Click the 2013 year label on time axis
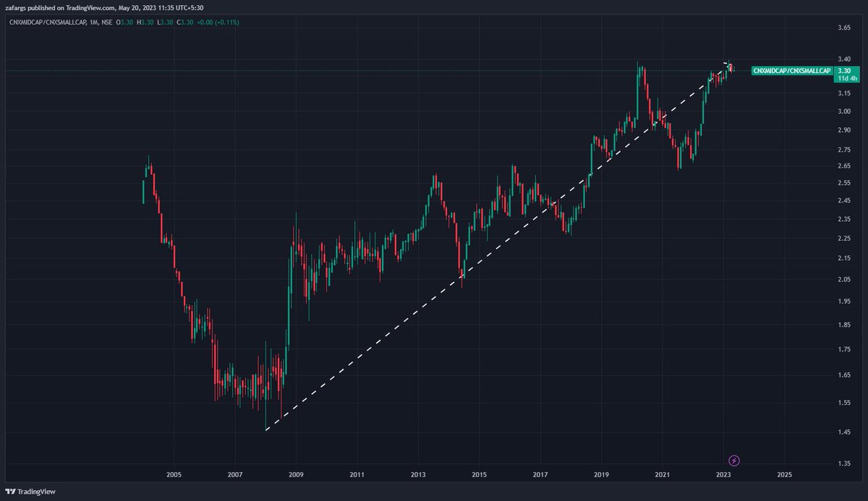 point(417,475)
